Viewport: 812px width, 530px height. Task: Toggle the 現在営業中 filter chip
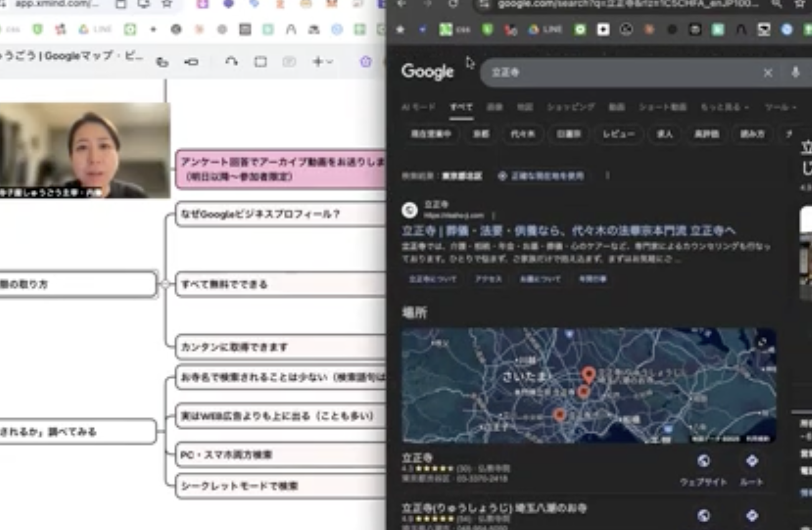(x=431, y=134)
